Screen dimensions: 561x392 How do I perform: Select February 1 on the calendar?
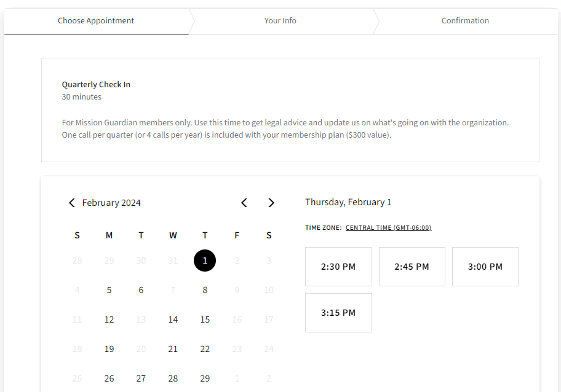[205, 261]
